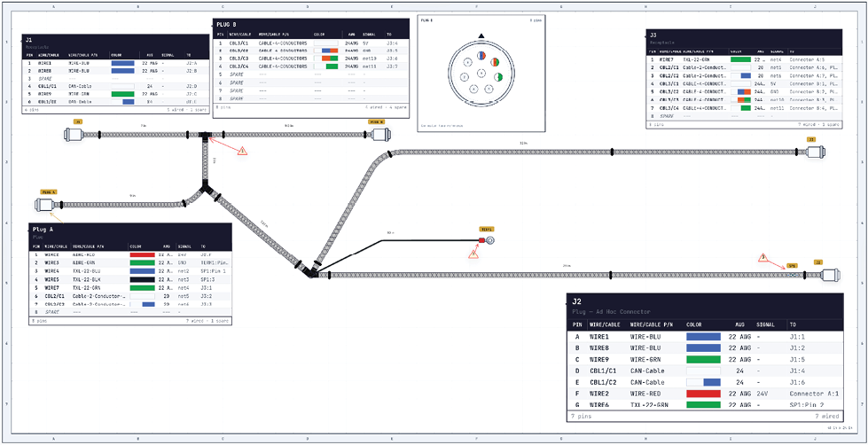Select the WIRE1 row in J2 table

point(705,336)
